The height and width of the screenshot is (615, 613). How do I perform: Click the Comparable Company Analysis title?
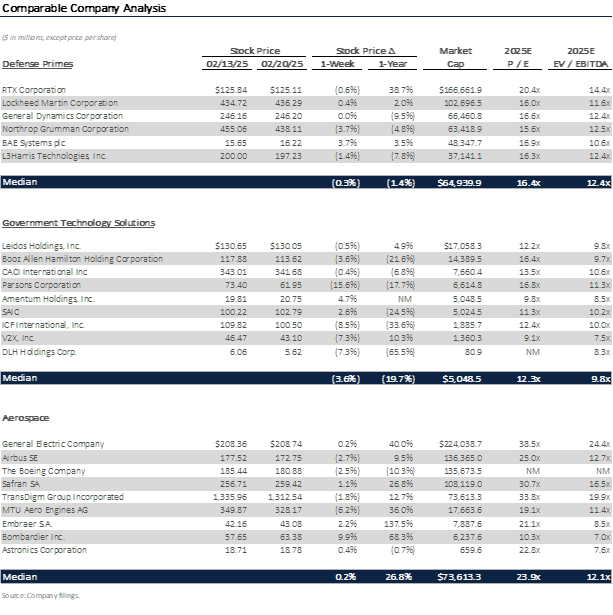pos(84,8)
